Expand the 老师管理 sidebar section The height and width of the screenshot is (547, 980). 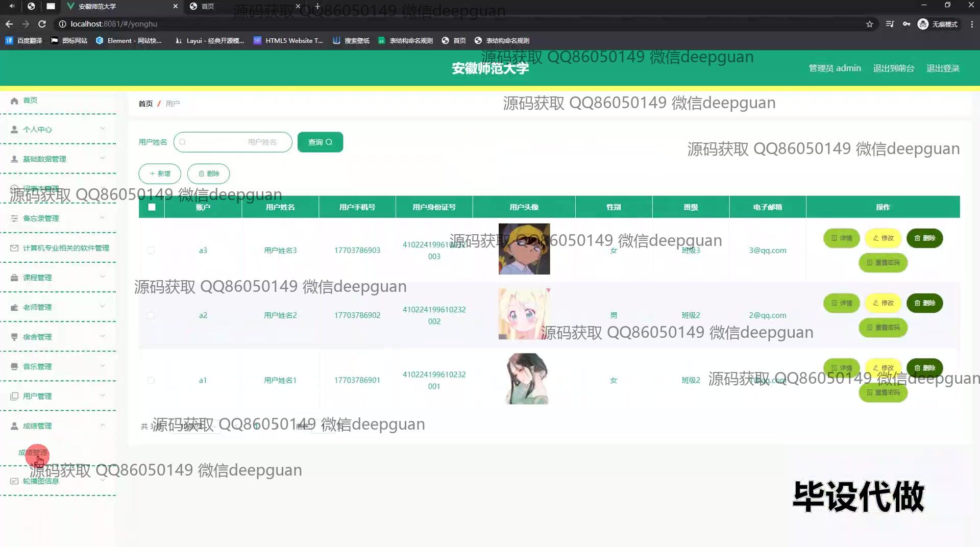pos(58,307)
